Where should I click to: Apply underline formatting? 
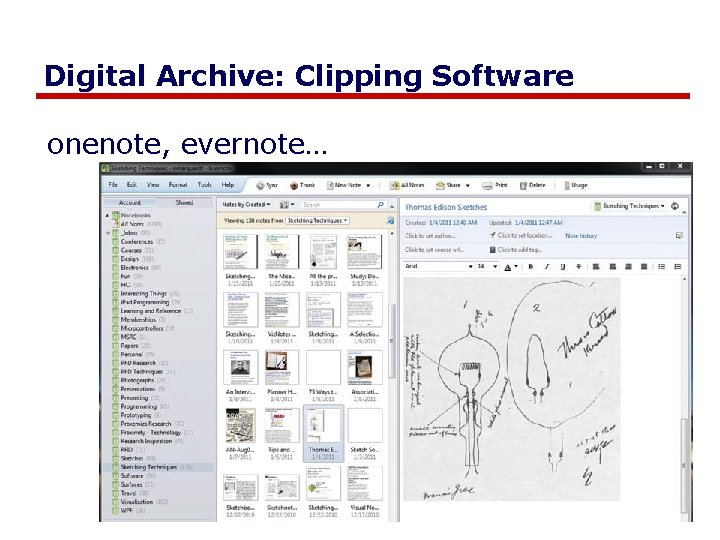click(562, 267)
